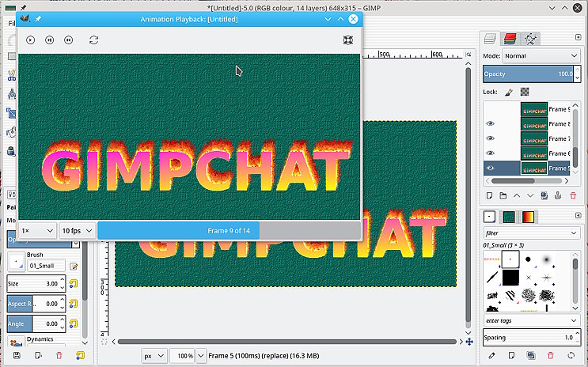
Task: Click the layers list horizontal scrollbar
Action: (x=527, y=181)
